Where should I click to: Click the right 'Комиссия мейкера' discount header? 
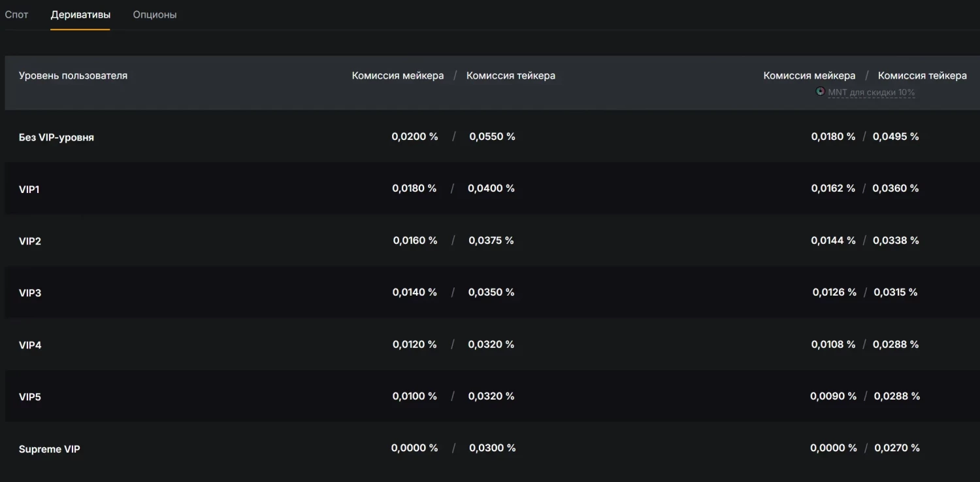pyautogui.click(x=809, y=75)
